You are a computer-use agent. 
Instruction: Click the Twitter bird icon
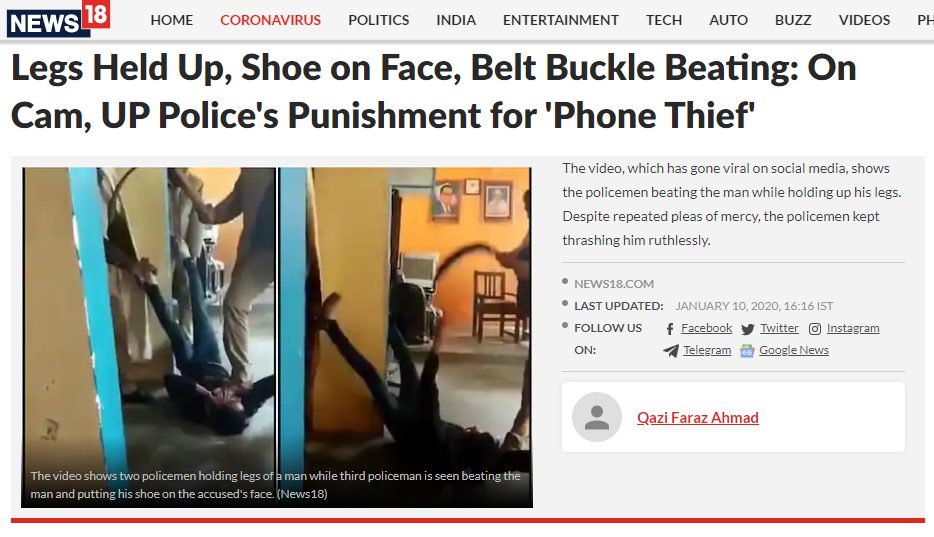[x=748, y=329]
